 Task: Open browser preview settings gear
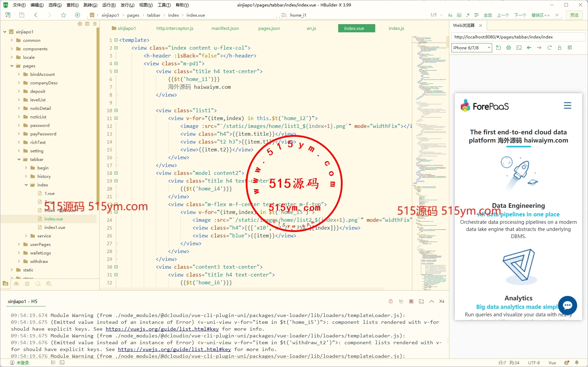[x=508, y=48]
